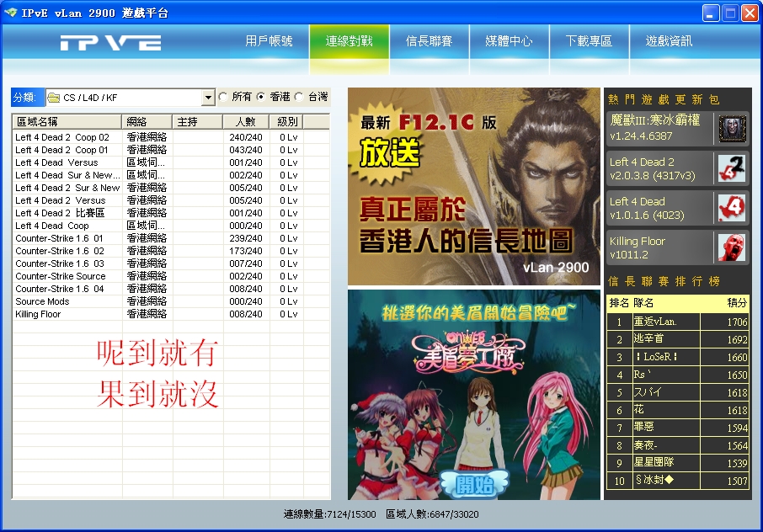This screenshot has height=532, width=763.
Task: Click Left 4 Dead 2 v2.0.3.8 update text
Action: (653, 168)
